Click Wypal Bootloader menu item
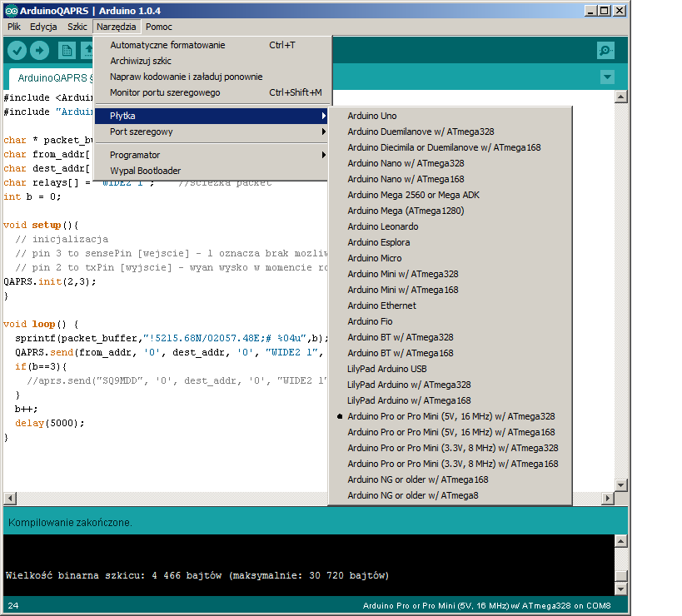Viewport: 682px width, 616px height. [x=145, y=171]
